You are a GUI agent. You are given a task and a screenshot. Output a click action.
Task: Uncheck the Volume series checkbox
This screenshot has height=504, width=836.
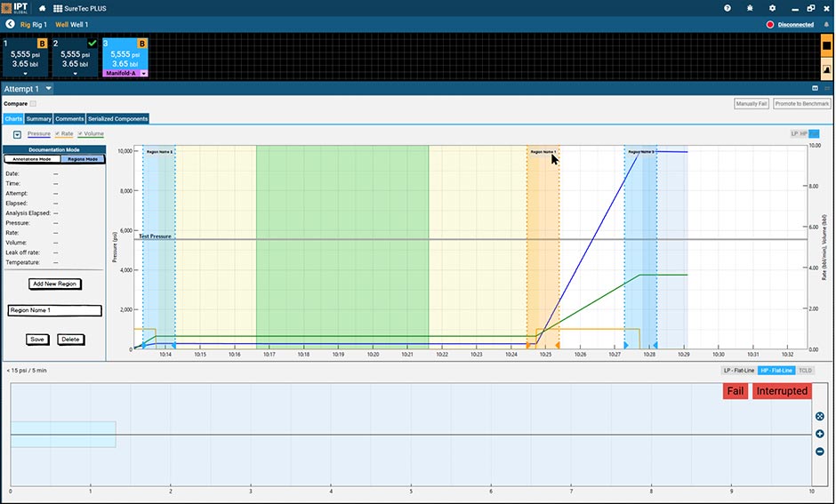tap(80, 134)
